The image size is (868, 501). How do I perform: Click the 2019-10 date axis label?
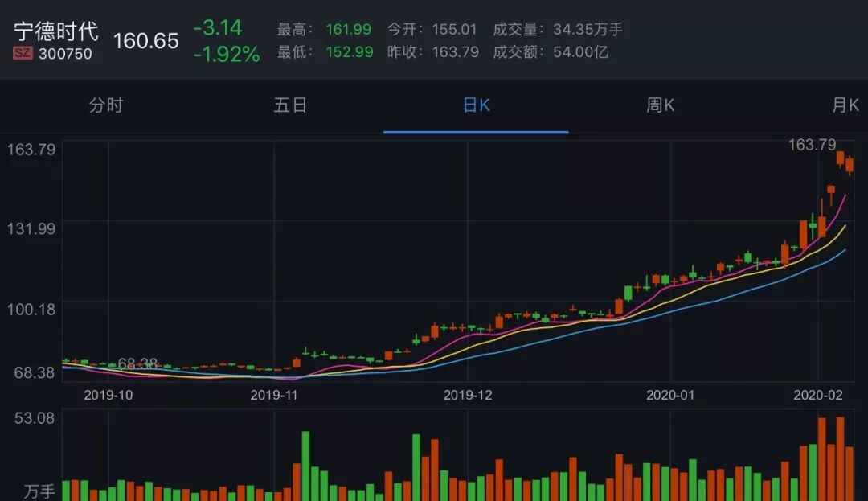click(x=108, y=396)
